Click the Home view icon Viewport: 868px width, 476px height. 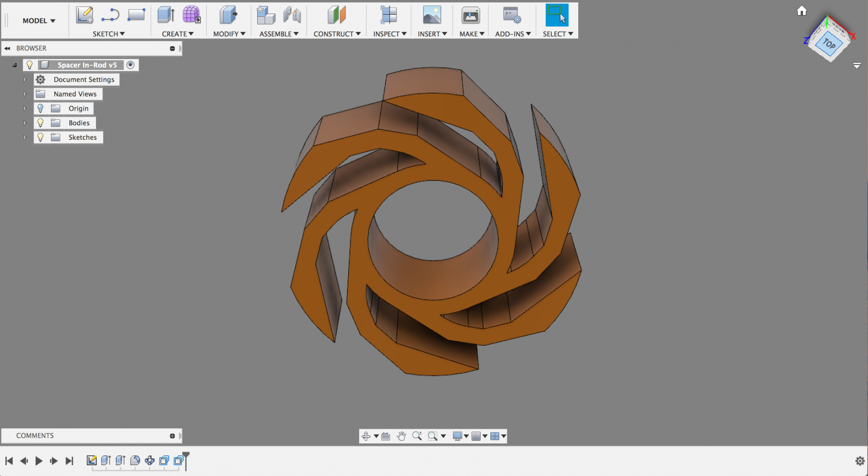pyautogui.click(x=802, y=11)
